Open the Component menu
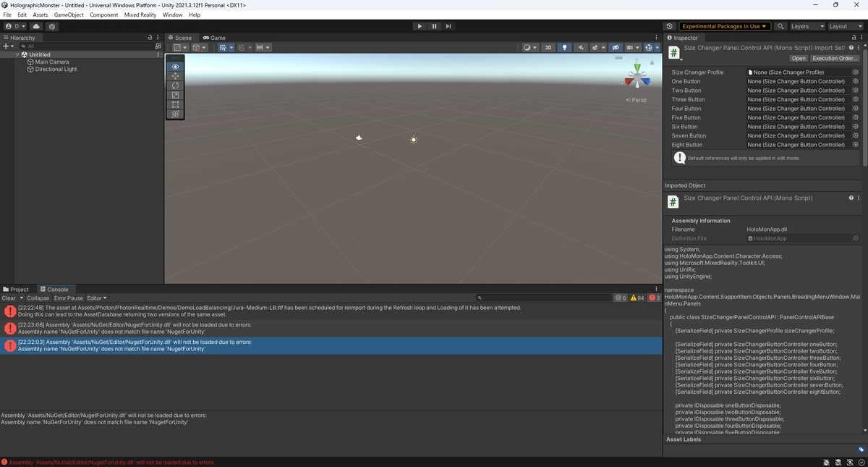868x467 pixels. pos(104,14)
